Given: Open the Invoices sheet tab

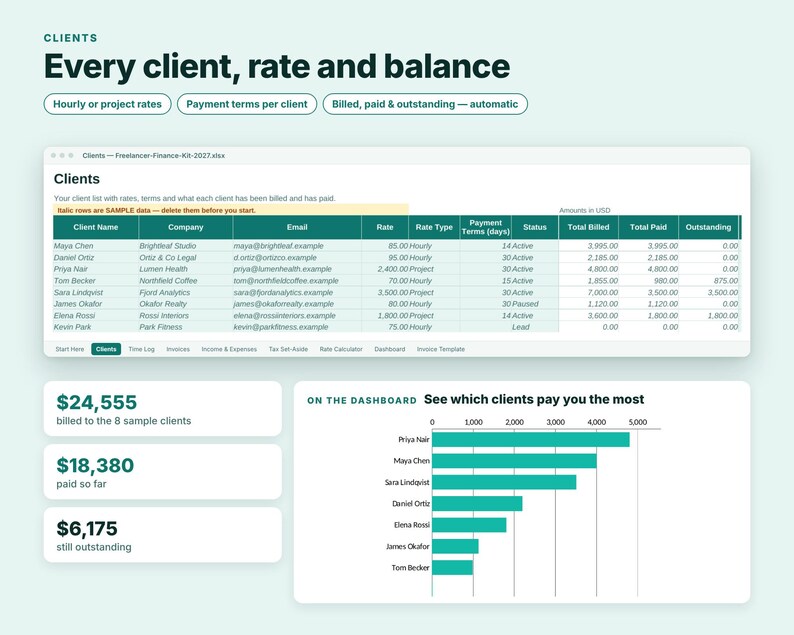Looking at the screenshot, I should (178, 349).
